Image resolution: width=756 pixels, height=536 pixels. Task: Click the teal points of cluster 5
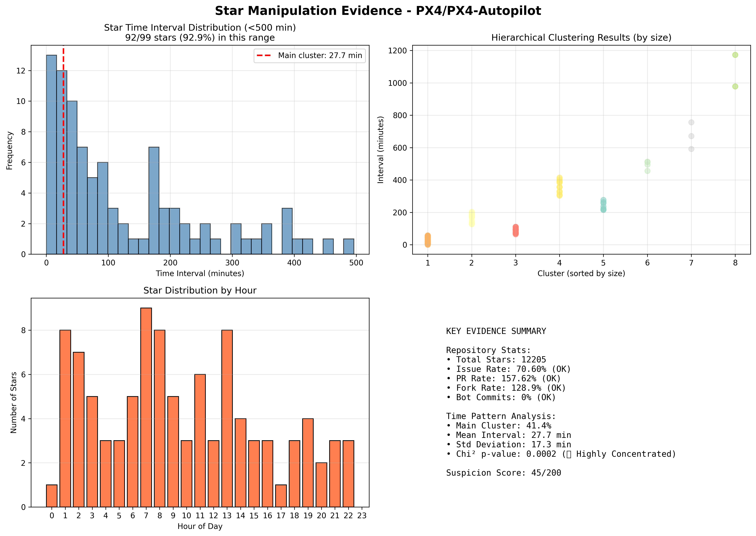[603, 205]
